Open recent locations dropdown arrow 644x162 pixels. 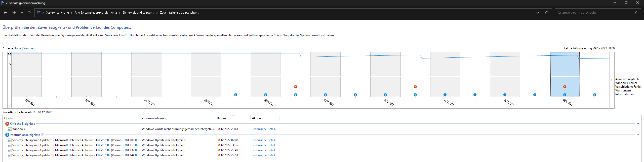pos(22,13)
